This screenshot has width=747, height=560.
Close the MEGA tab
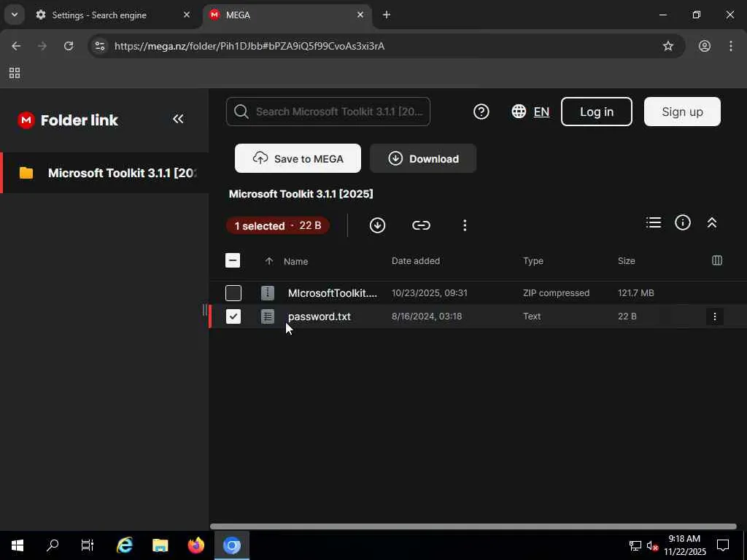360,15
